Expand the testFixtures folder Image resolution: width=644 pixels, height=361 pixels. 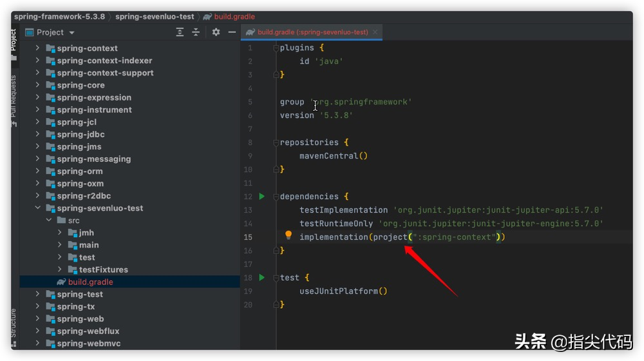pyautogui.click(x=59, y=269)
